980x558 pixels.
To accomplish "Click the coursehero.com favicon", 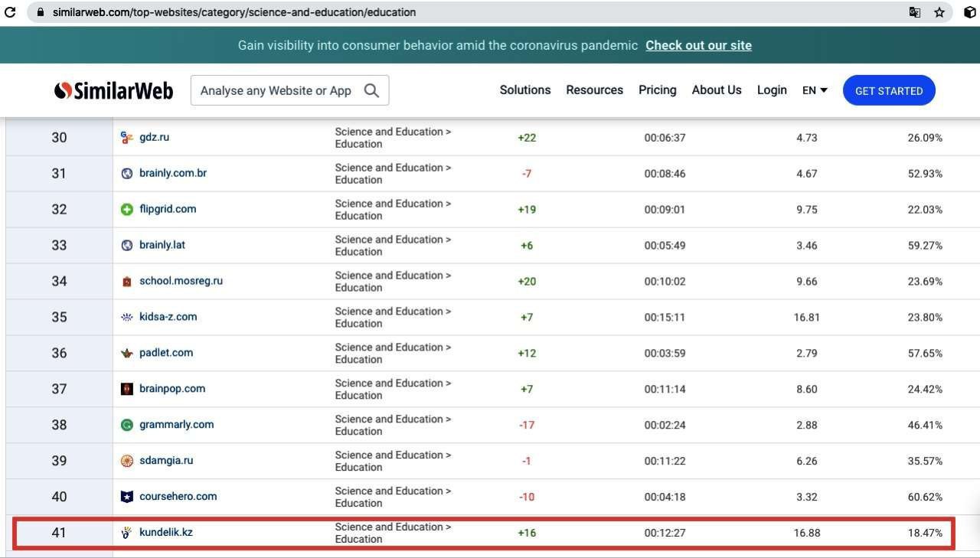I will [127, 497].
